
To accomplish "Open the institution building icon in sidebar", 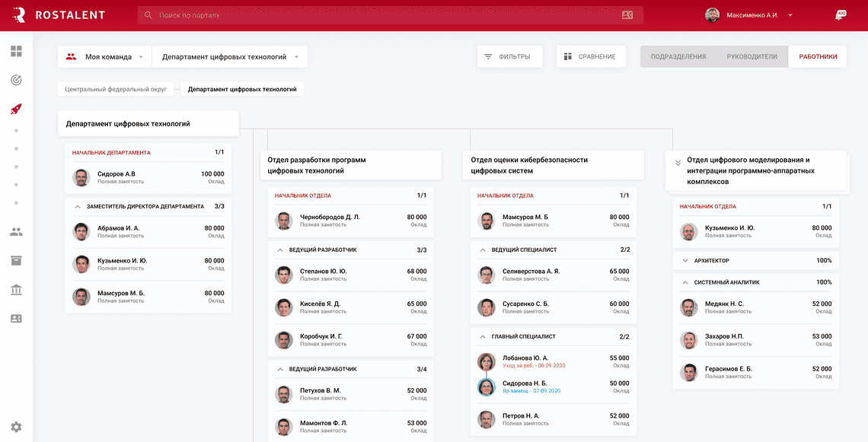I will 16,289.
